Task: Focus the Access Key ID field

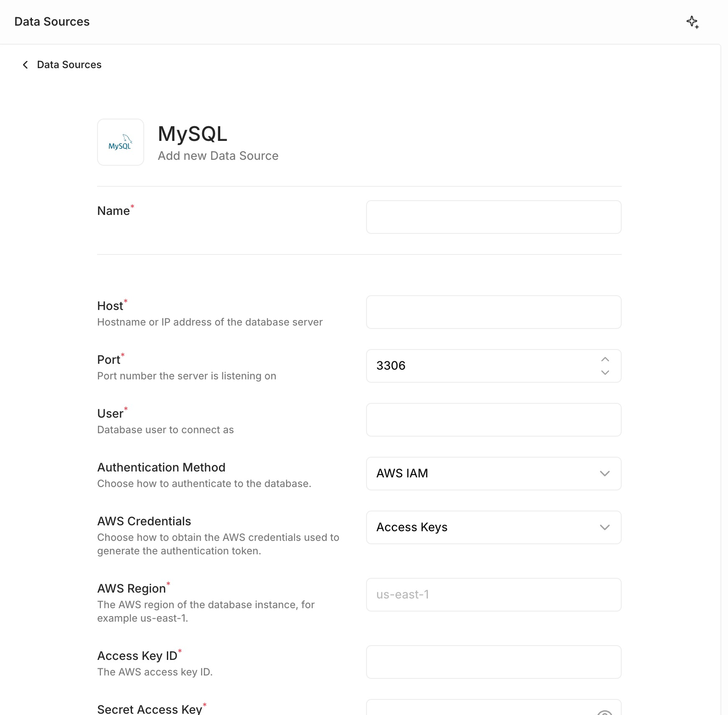Action: pyautogui.click(x=493, y=662)
